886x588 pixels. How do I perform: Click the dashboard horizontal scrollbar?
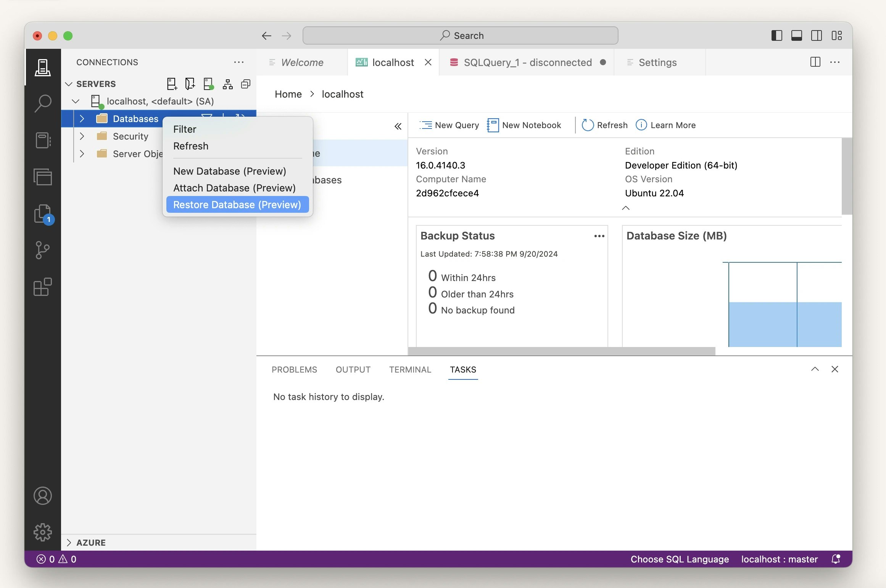click(562, 351)
